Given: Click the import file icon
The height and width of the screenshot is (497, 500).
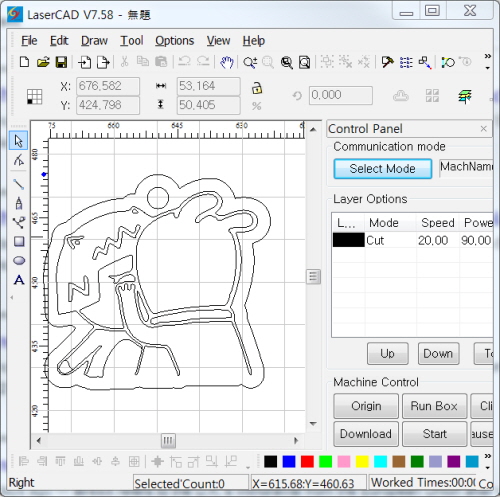Looking at the screenshot, I should [x=85, y=62].
